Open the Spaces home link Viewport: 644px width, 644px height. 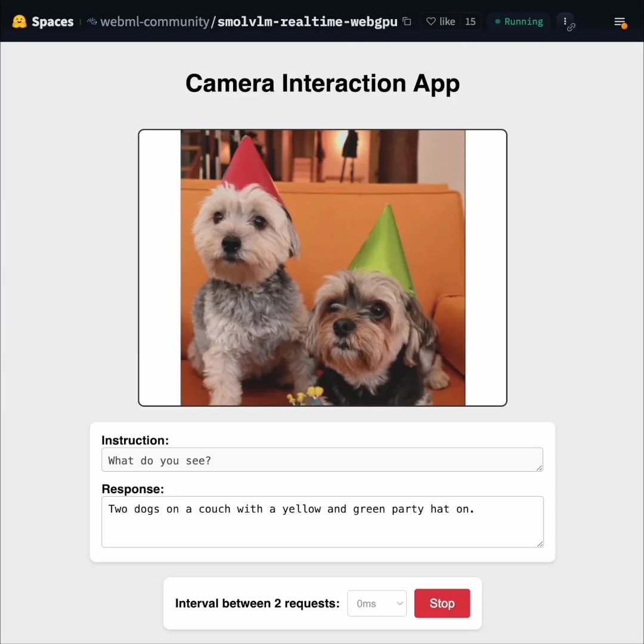click(x=52, y=22)
